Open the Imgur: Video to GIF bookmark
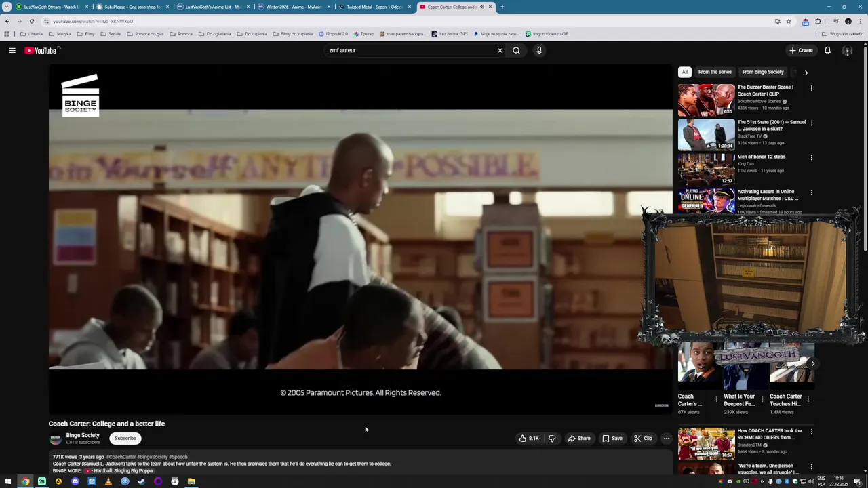The image size is (868, 488). [x=547, y=33]
